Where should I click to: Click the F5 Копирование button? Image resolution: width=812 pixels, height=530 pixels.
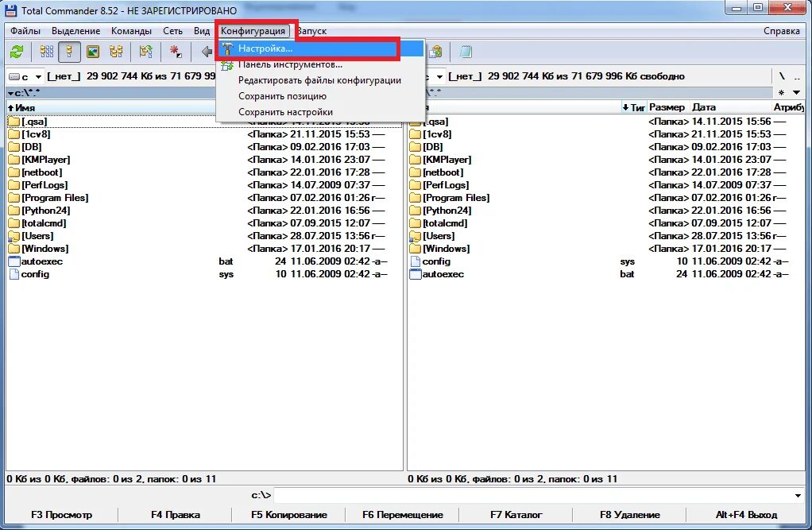[289, 515]
